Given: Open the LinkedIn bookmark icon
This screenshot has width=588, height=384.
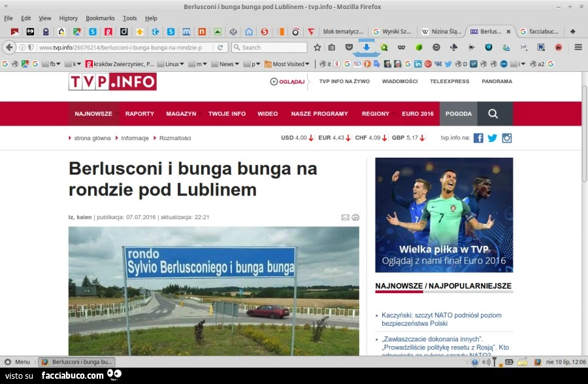Looking at the screenshot, I should click(x=418, y=64).
